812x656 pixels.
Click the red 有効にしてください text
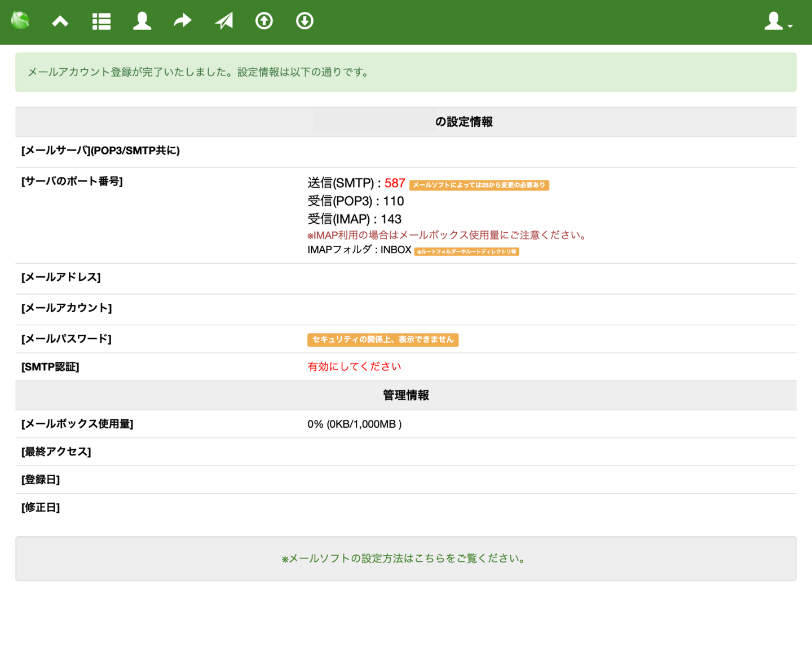(x=354, y=366)
